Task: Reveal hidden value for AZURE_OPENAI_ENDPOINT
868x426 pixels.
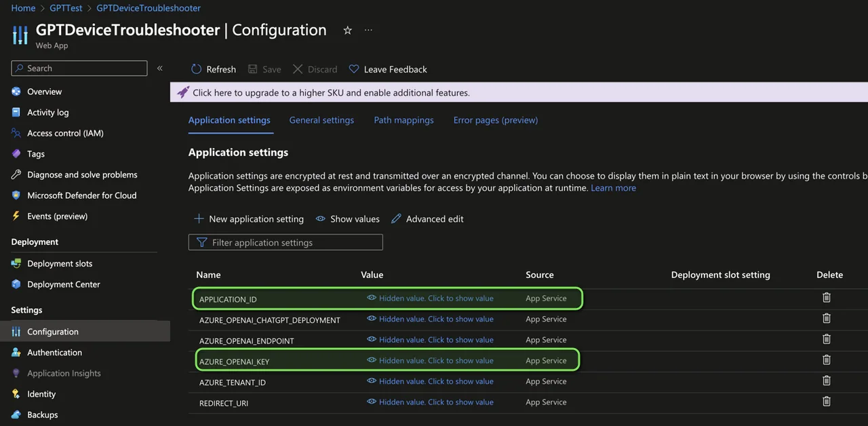Action: (430, 340)
